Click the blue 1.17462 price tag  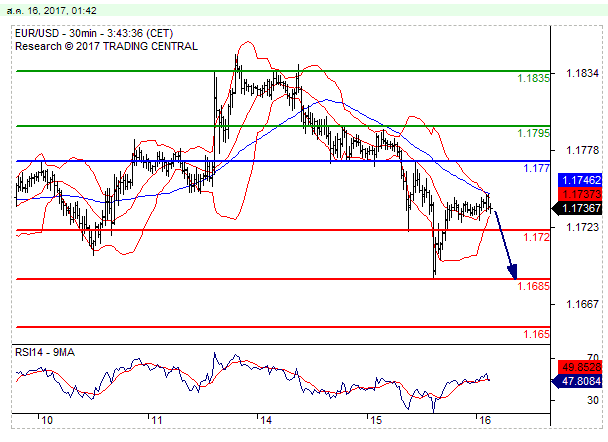[580, 180]
